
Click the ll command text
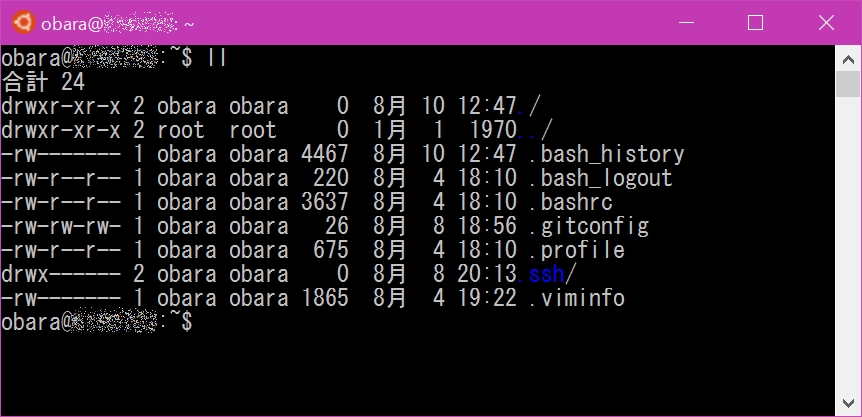click(217, 58)
